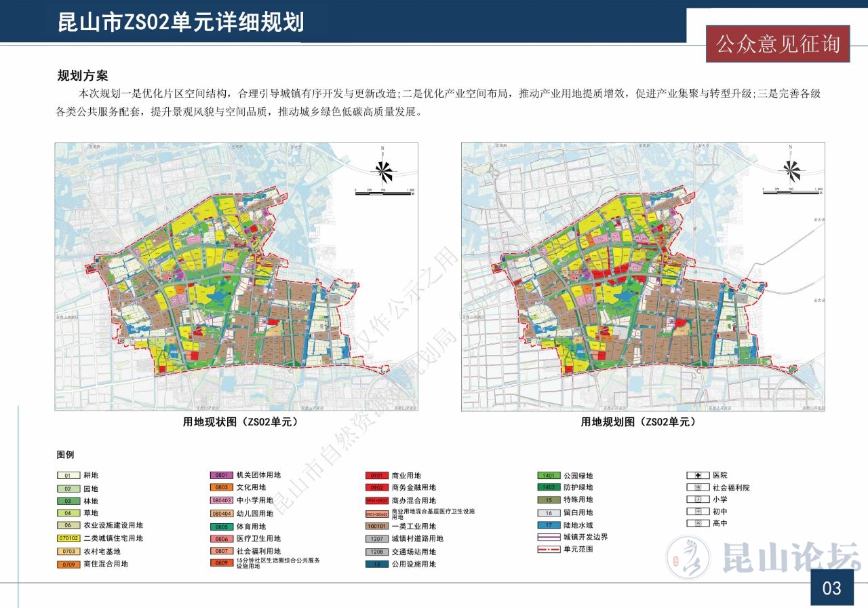Select the 小学 primary school legend symbol
This screenshot has width=868, height=608.
tap(696, 499)
